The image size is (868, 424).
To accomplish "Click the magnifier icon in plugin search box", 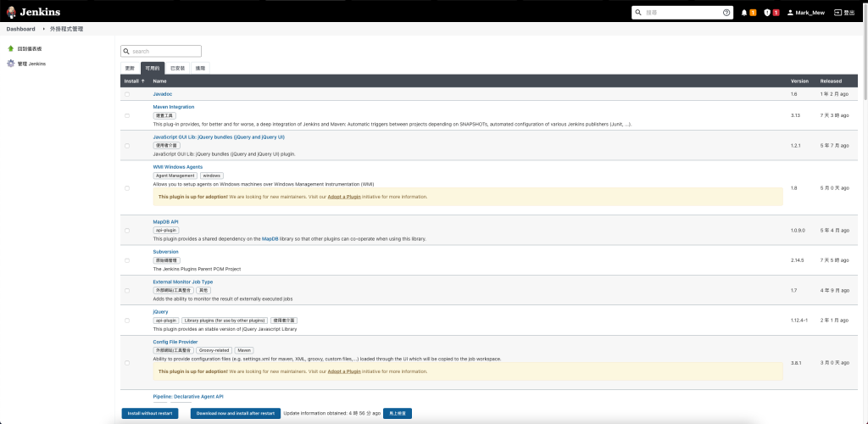I will [127, 52].
